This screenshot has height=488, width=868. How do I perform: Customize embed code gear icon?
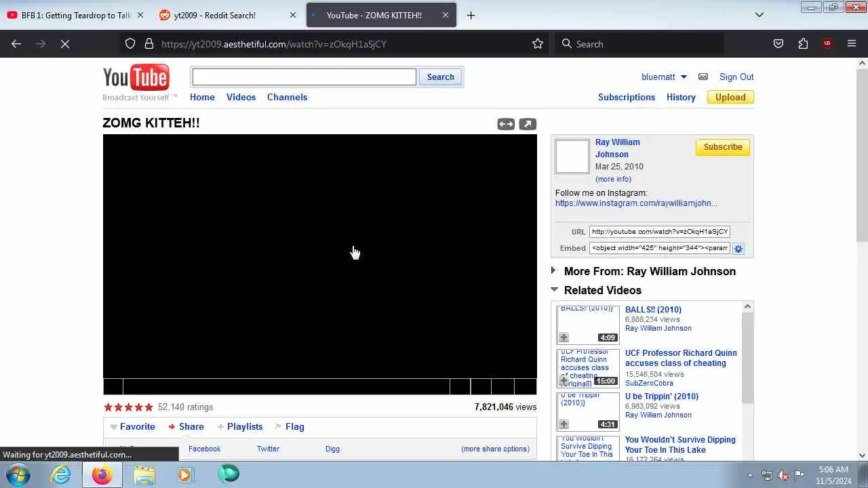coord(738,249)
